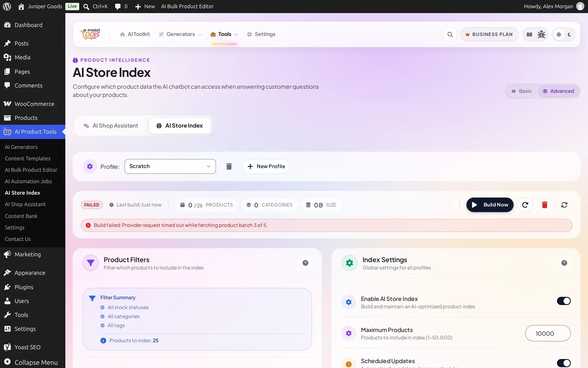
Task: Open Yoast SEO in sidebar
Action: pos(33,347)
